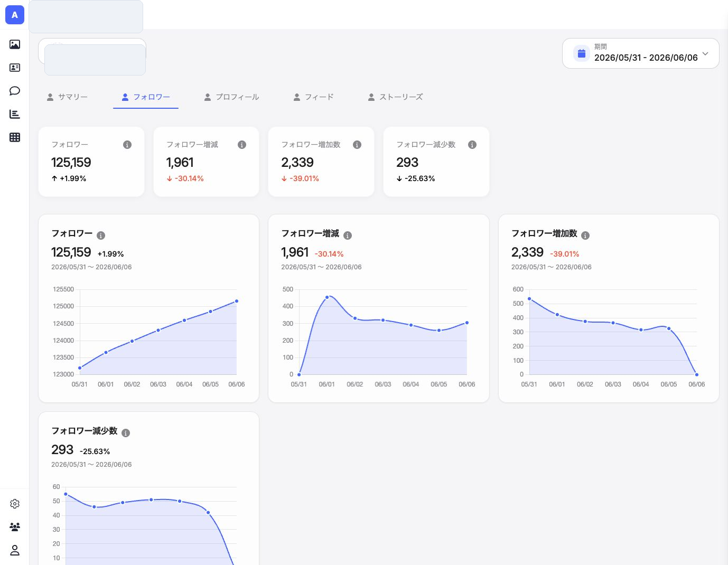Click the calendar icon in period selector
Viewport: 728px width, 565px height.
pos(582,53)
